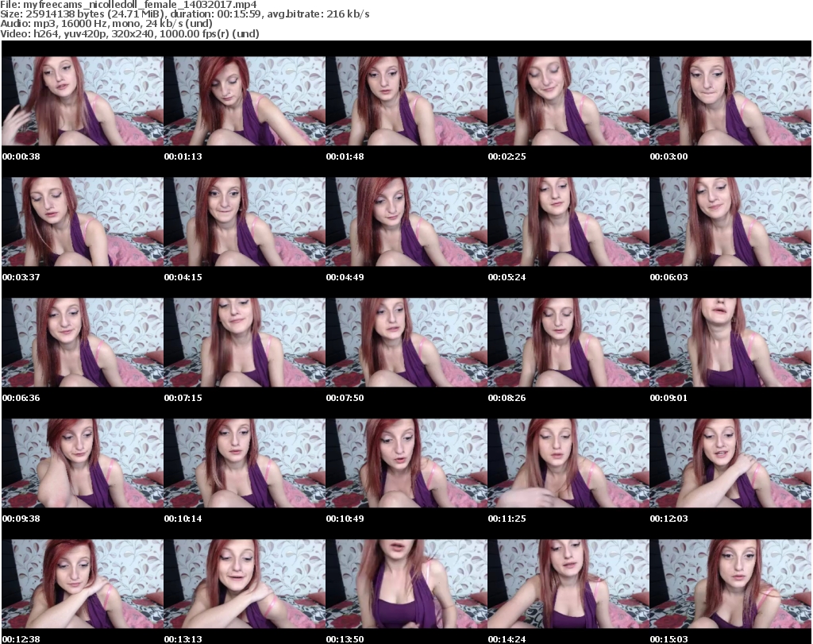Select the frame labeled 00:11:25

568,463
